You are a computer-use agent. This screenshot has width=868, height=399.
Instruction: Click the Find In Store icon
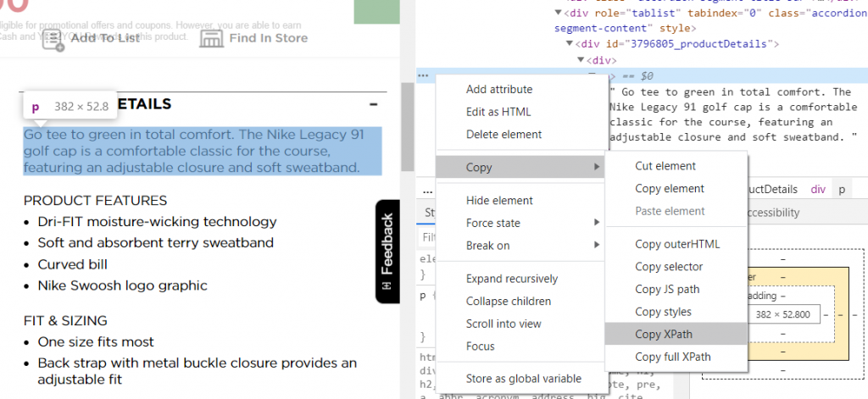(211, 38)
